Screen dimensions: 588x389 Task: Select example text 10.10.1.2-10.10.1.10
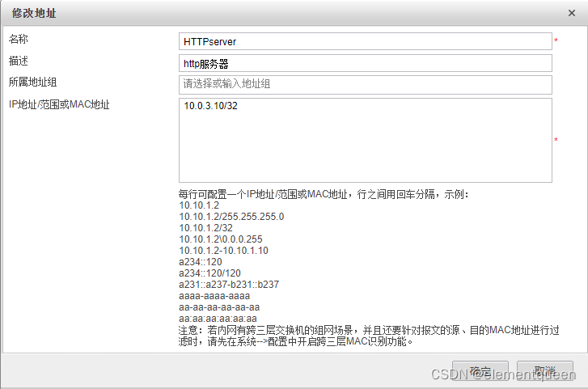coord(223,251)
